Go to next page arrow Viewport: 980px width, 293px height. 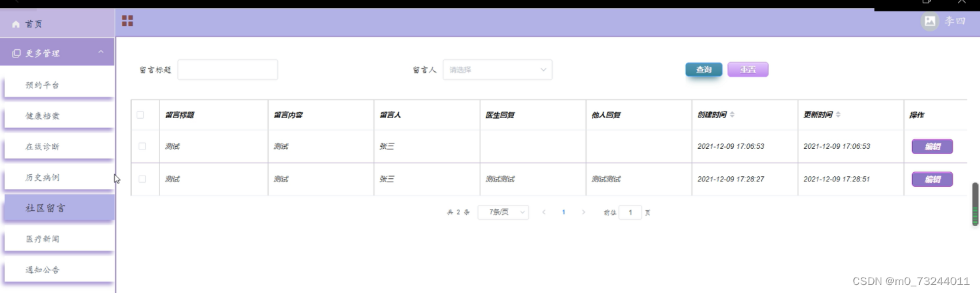click(x=583, y=212)
